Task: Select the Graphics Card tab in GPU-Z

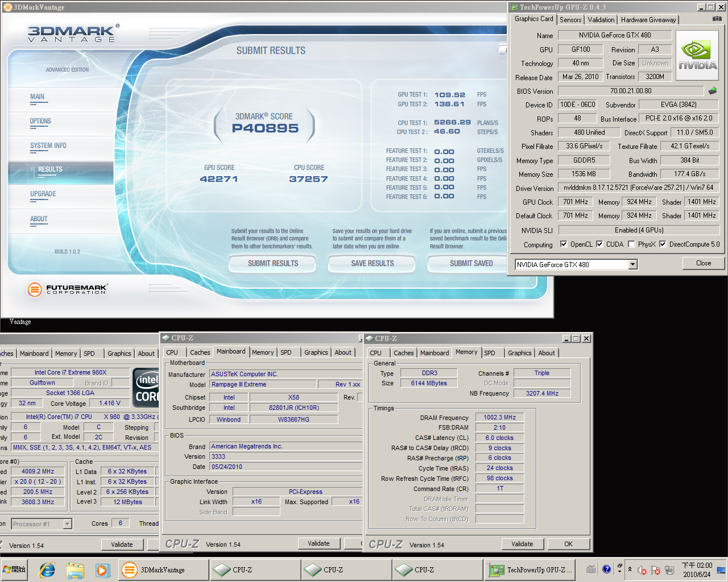Action: point(533,19)
